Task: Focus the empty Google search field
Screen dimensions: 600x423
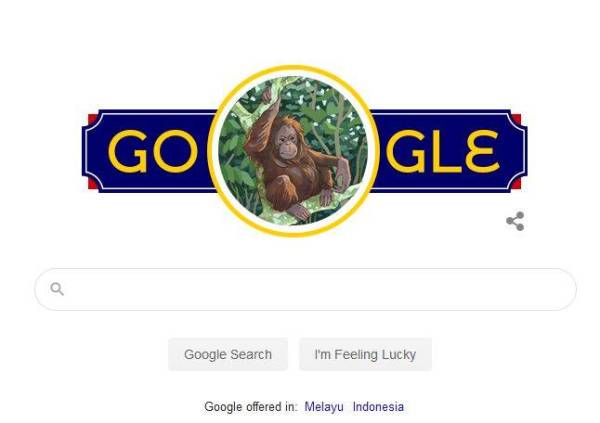Action: tap(305, 289)
